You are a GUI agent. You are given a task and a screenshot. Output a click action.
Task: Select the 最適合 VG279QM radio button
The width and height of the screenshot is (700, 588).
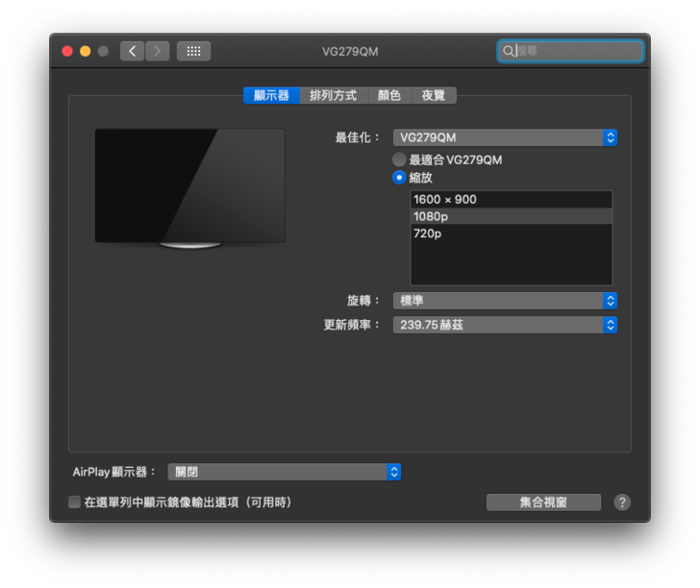tap(399, 159)
